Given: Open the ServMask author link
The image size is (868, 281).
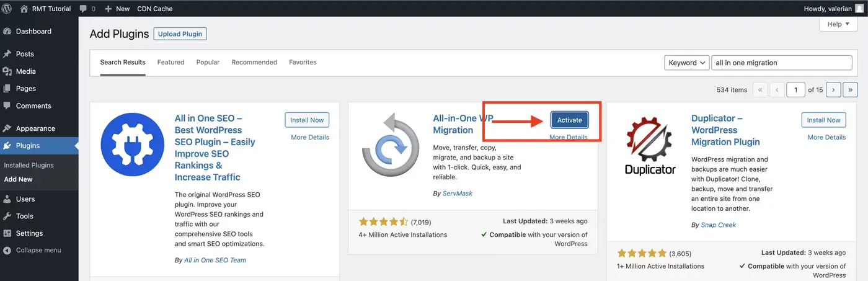Looking at the screenshot, I should click(x=457, y=194).
